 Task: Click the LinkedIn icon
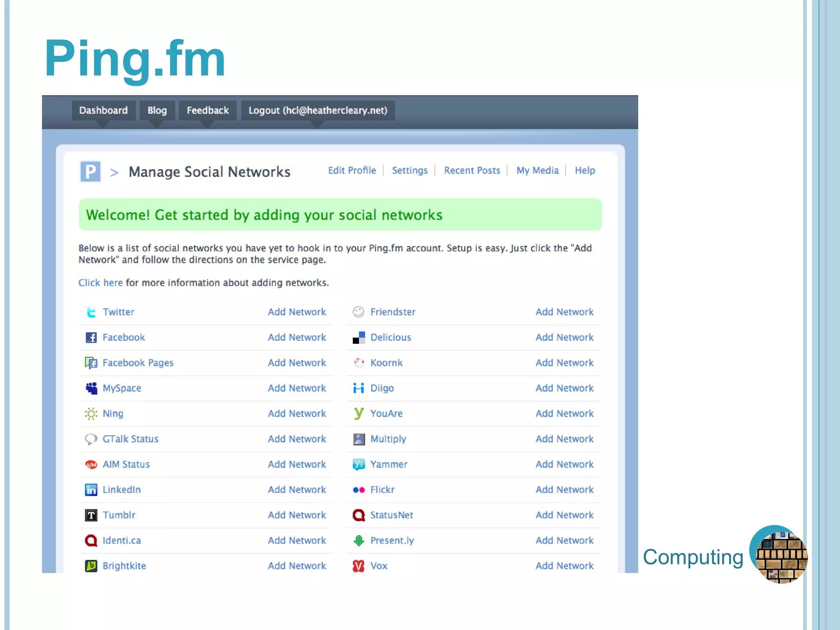(x=91, y=490)
